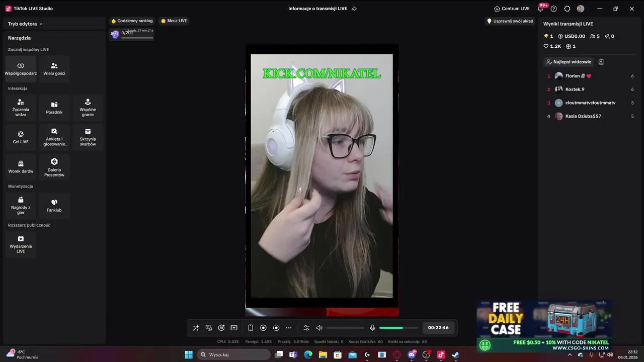This screenshot has height=362, width=644.
Task: Open Nagrody z gier tool
Action: tap(21, 206)
